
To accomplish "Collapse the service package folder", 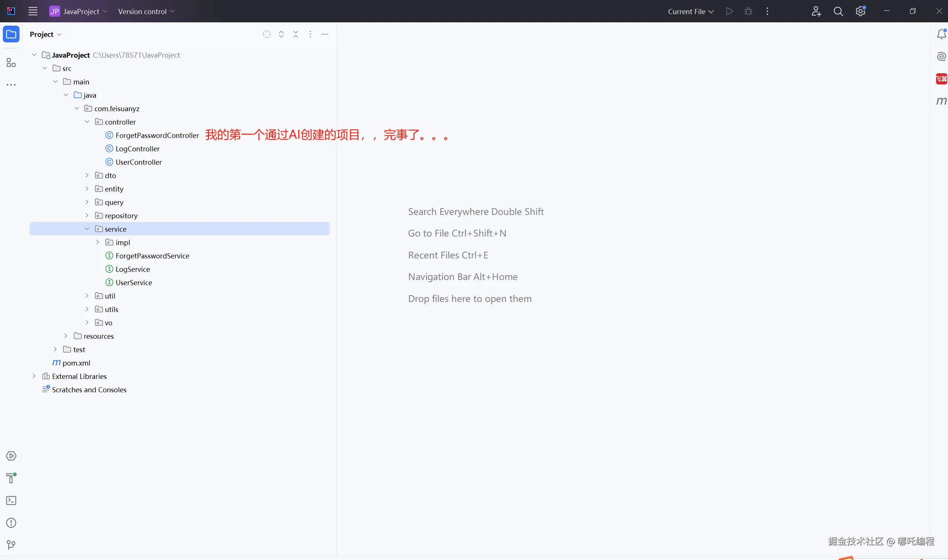I will [87, 229].
